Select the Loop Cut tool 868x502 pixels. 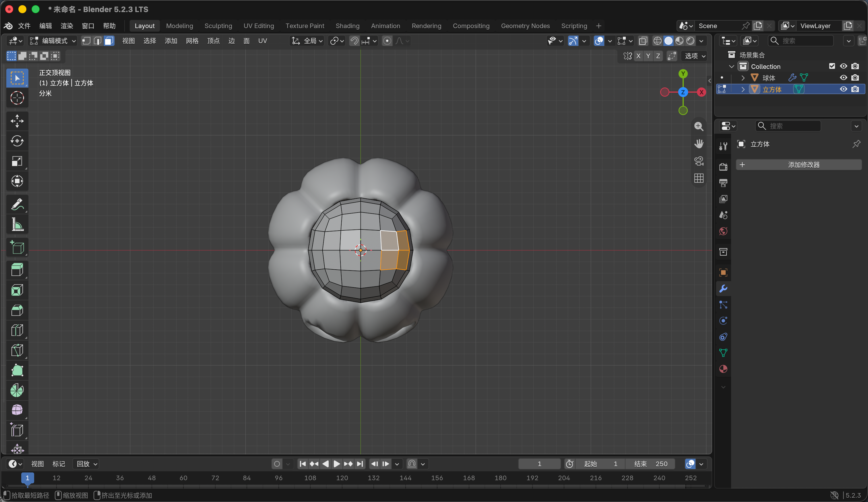(x=17, y=330)
